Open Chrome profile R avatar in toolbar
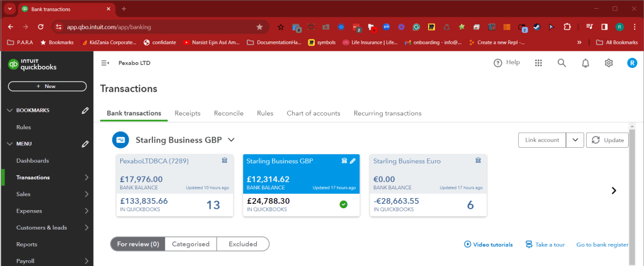644x266 pixels. tap(619, 27)
